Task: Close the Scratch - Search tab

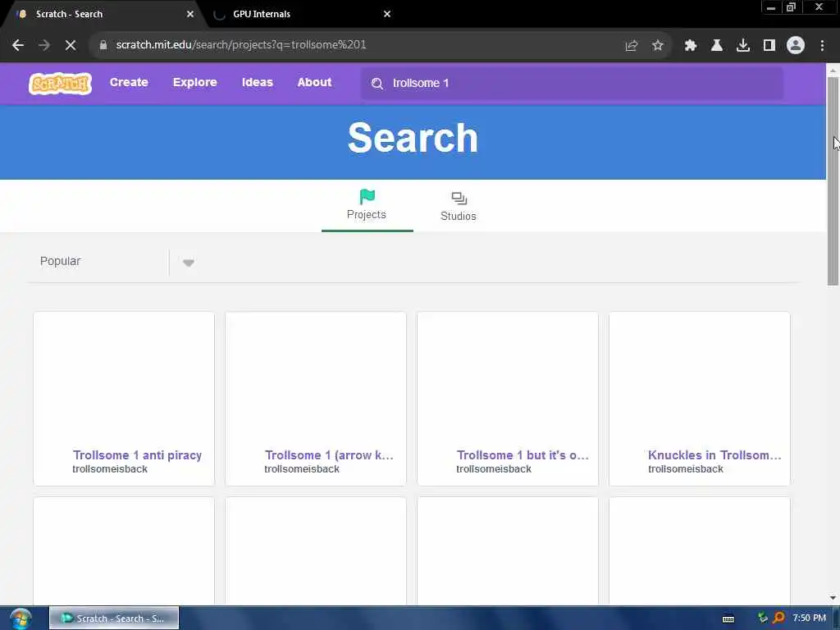Action: (190, 14)
